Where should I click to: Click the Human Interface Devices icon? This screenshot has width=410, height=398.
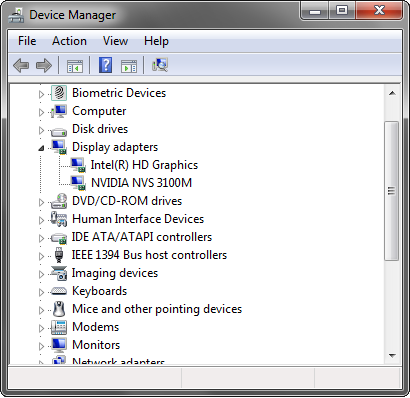[x=59, y=219]
